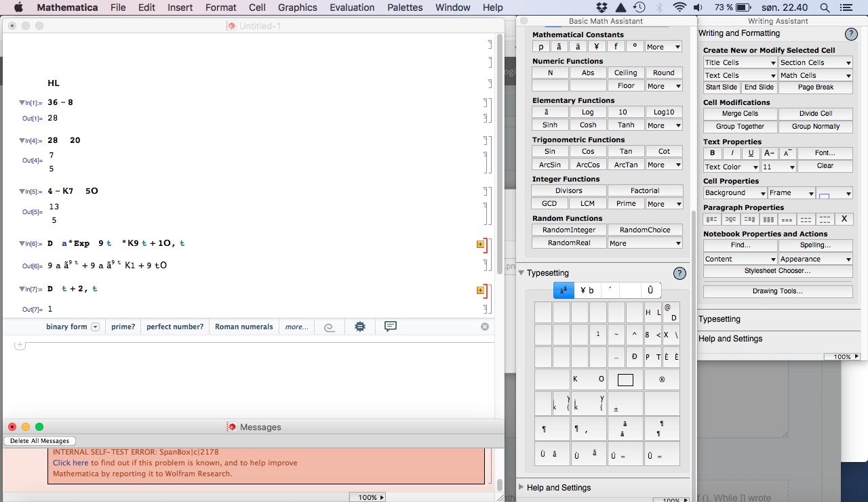Open the gear settings in suggestions bar
Image resolution: width=868 pixels, height=502 pixels.
[360, 327]
